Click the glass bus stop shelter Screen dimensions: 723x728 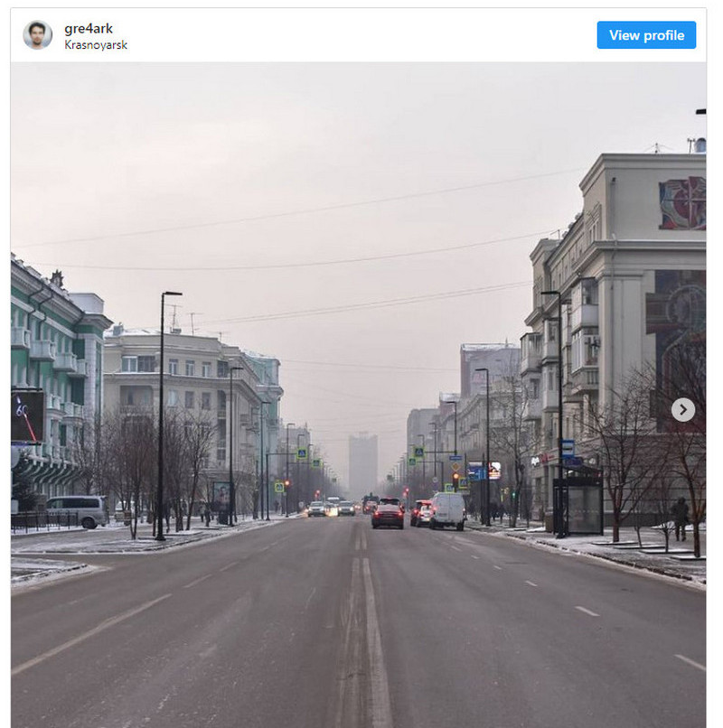pyautogui.click(x=577, y=500)
